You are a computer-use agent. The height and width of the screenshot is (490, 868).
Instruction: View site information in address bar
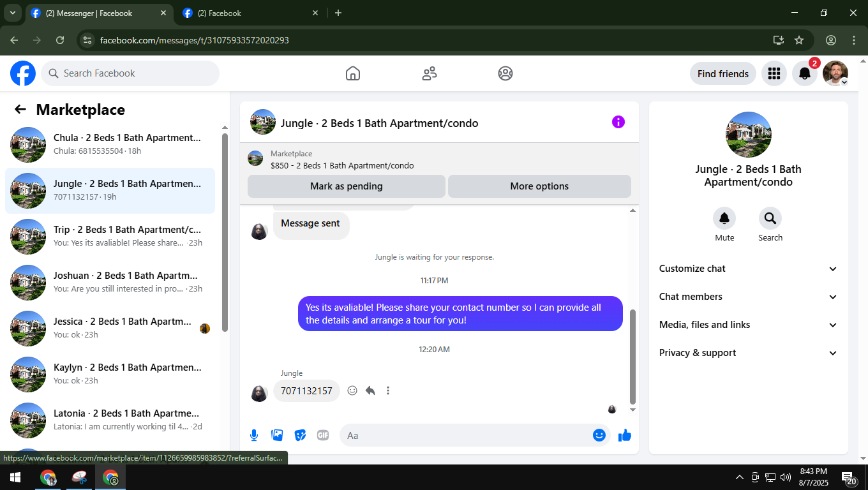(x=87, y=40)
